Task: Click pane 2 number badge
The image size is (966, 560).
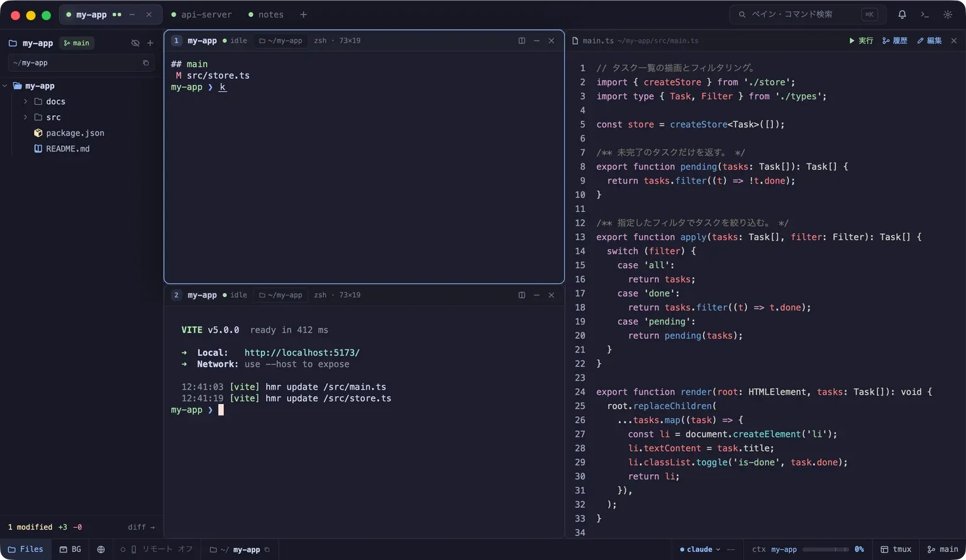Action: (x=176, y=295)
